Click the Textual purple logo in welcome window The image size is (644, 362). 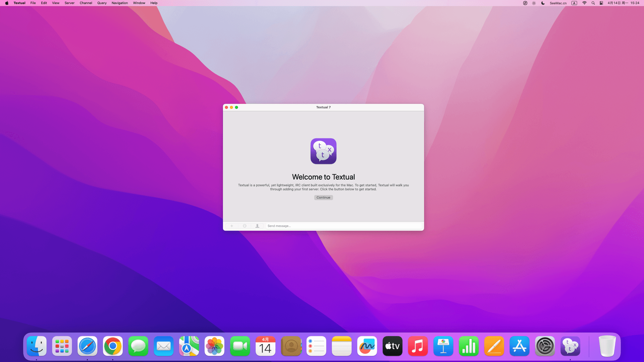click(323, 151)
